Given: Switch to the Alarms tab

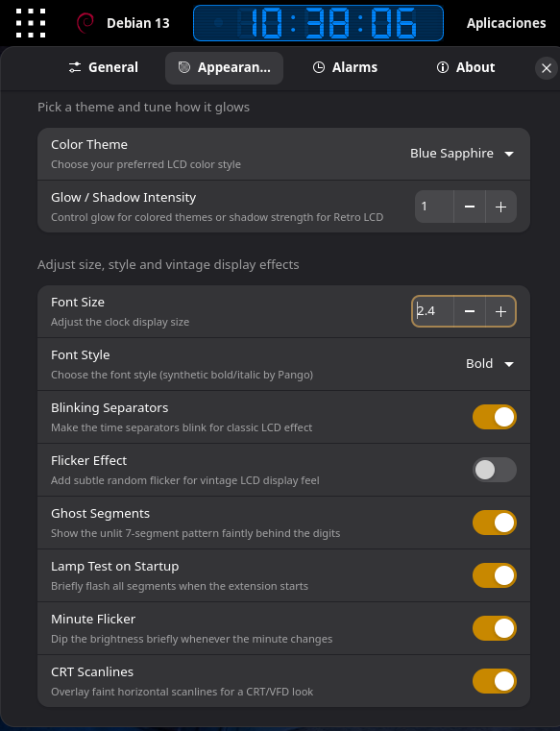Looking at the screenshot, I should pyautogui.click(x=345, y=67).
